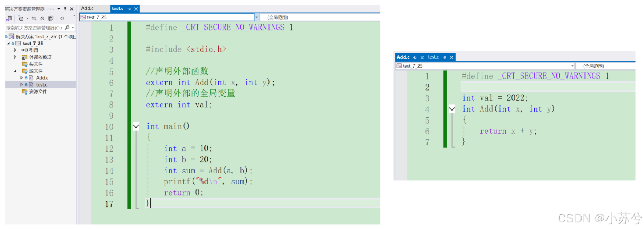Viewport: 644px width, 229px height.
Task: Click the printf line in test.c
Action: (208, 181)
